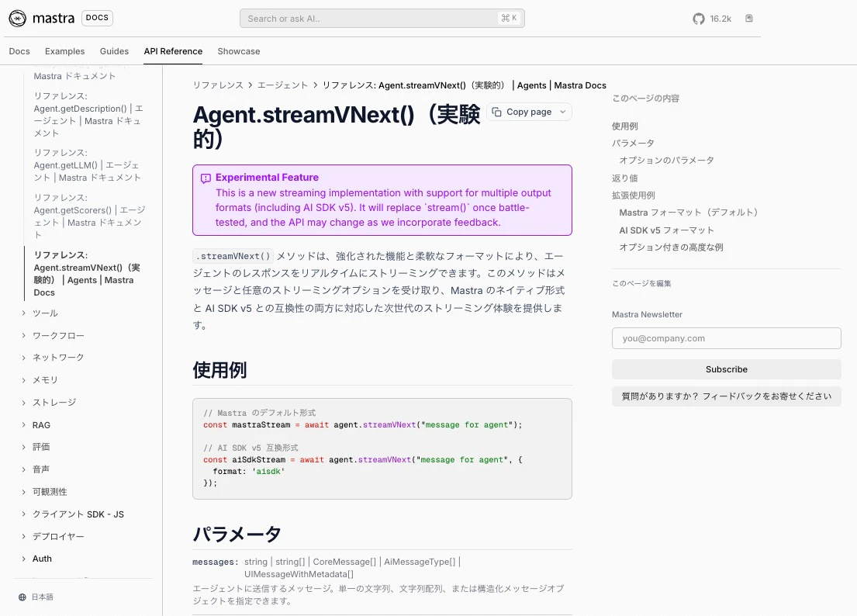Click the messages: parameter name
Screen dimensions: 857x616
point(215,562)
